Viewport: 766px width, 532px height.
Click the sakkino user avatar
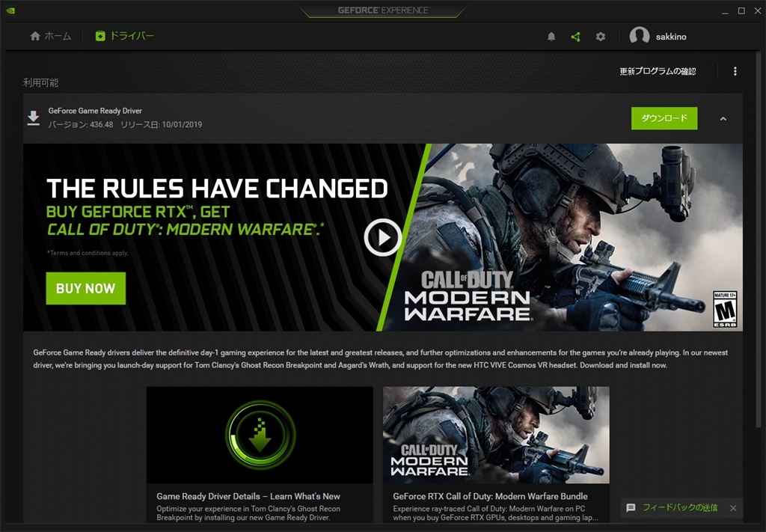pyautogui.click(x=639, y=36)
